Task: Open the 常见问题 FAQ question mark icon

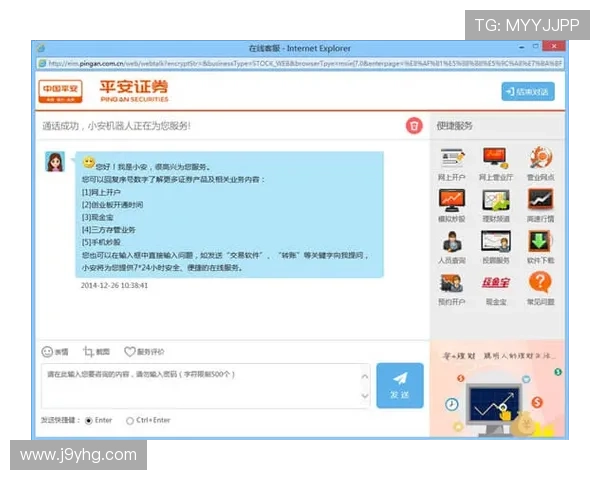Action: pos(540,282)
